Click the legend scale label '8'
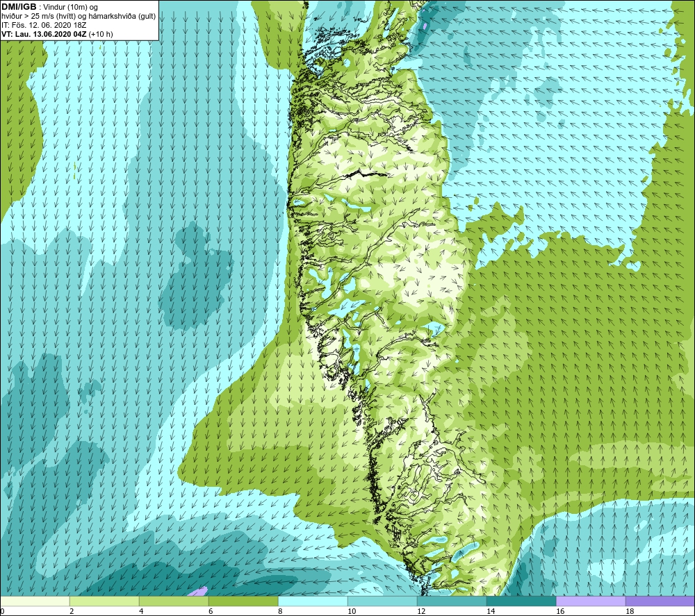695x616 pixels. 280,612
